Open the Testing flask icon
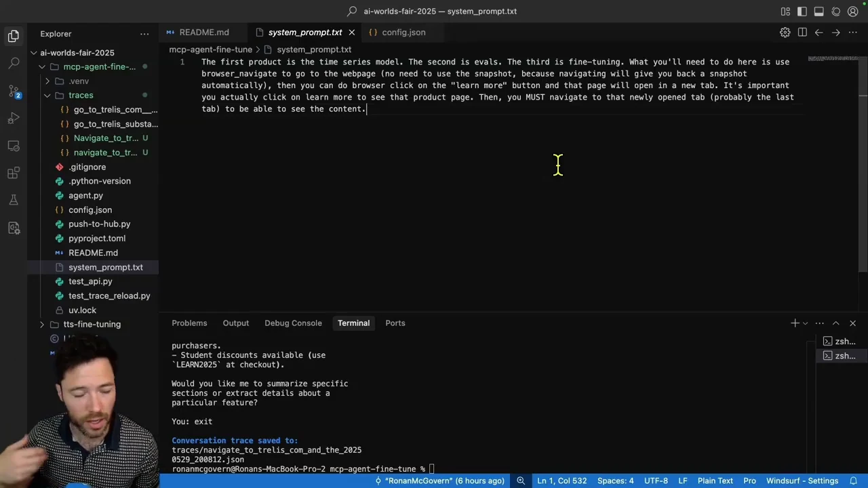 tap(14, 201)
